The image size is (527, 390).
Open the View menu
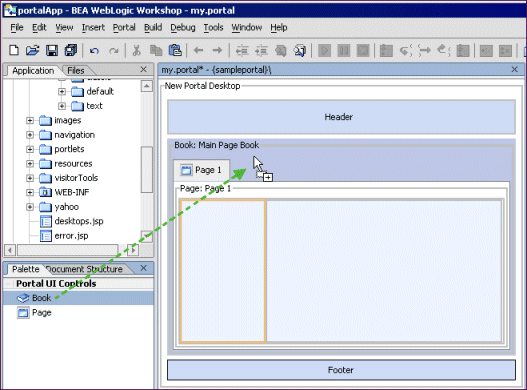pyautogui.click(x=64, y=28)
